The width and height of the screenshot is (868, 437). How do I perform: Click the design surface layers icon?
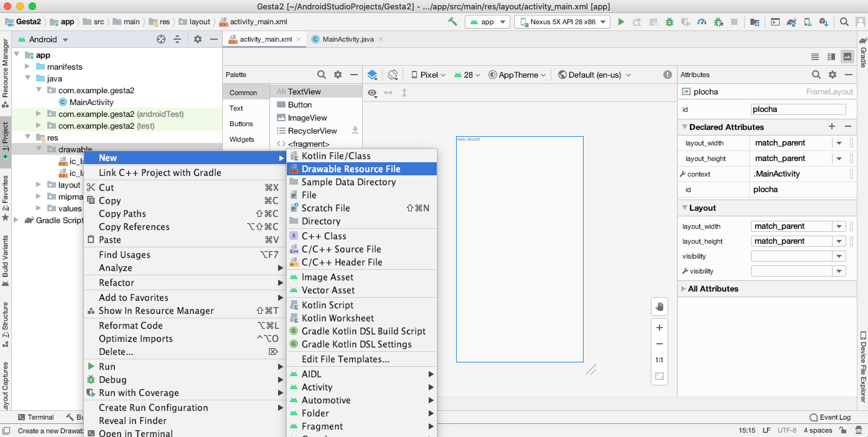[x=372, y=75]
